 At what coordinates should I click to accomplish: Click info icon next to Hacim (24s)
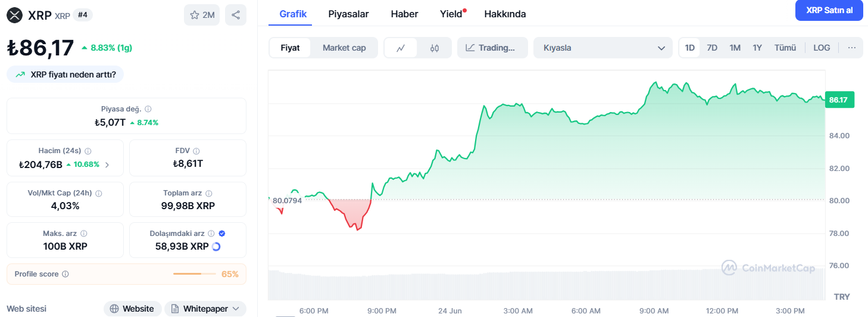(88, 151)
